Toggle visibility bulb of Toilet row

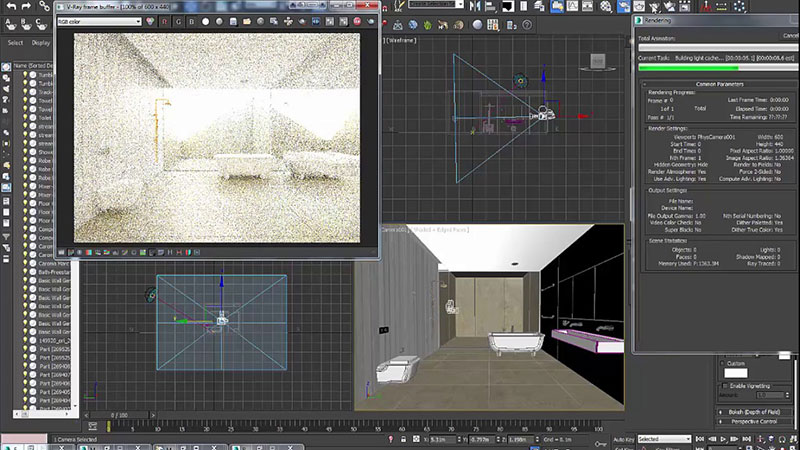click(24, 117)
